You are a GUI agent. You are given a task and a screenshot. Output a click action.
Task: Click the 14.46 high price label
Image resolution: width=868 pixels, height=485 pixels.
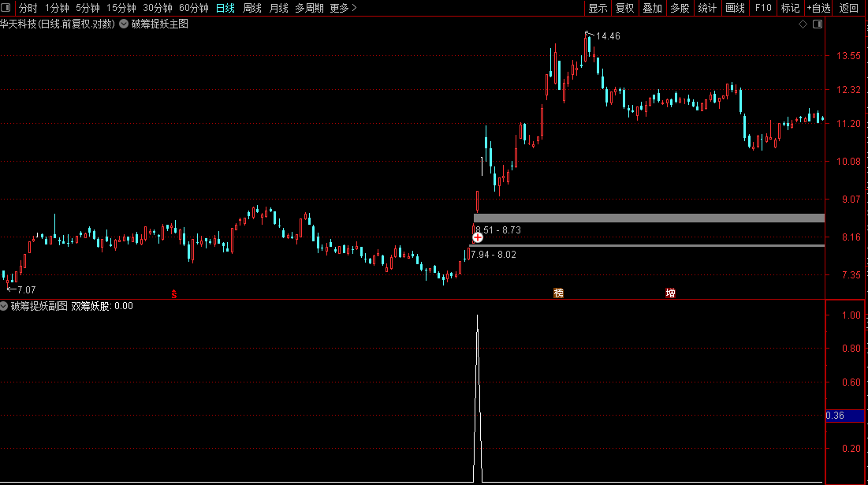coord(608,36)
